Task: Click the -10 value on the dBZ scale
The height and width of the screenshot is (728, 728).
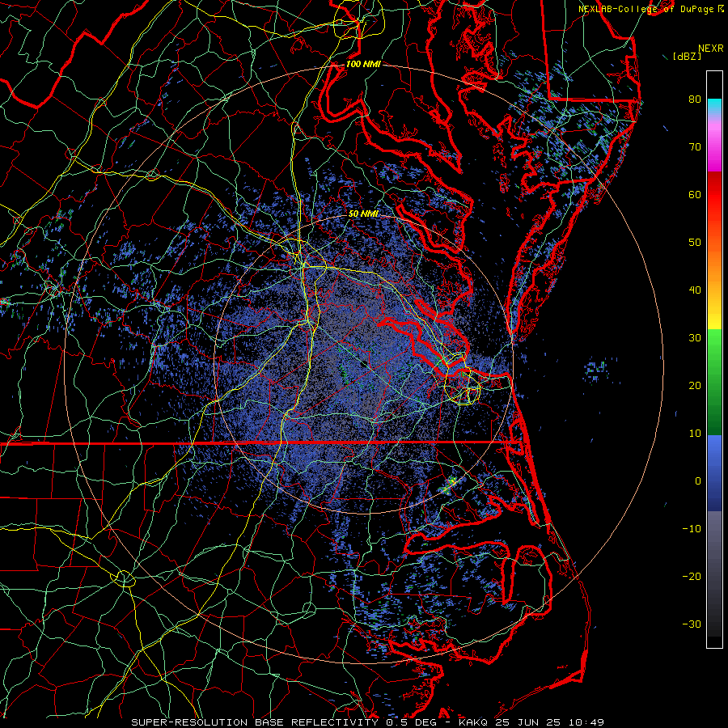Action: [x=692, y=529]
